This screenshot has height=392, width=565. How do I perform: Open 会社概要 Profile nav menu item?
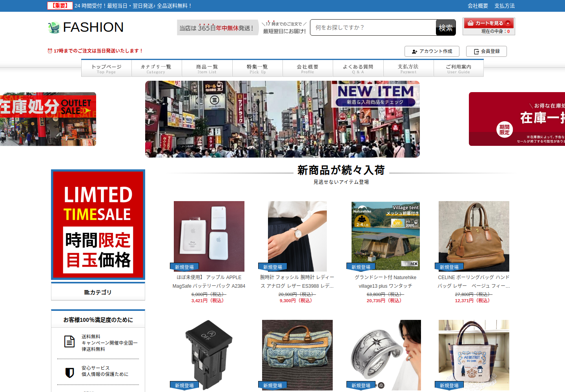(308, 69)
